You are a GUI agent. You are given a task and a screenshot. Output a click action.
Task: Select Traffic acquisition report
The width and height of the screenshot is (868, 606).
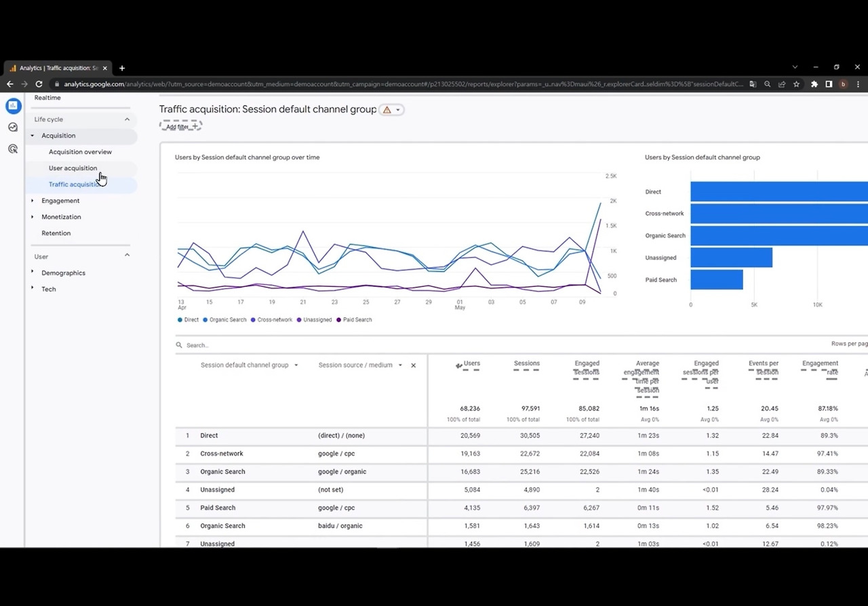[75, 184]
